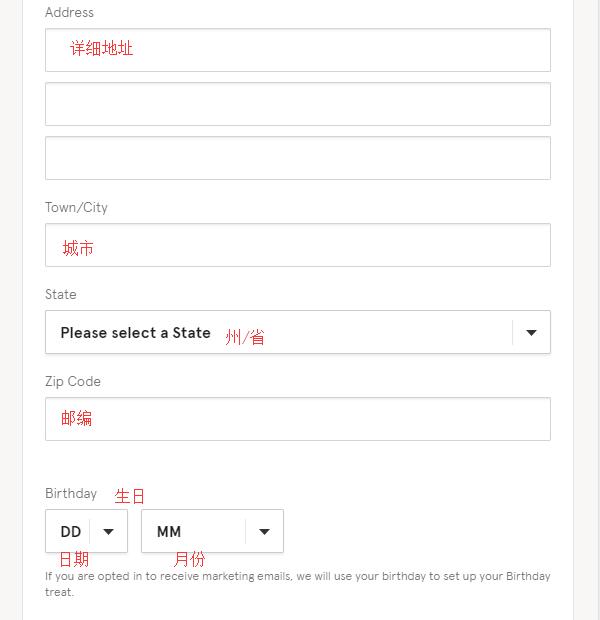Click the Town/City field label
Viewport: 600px width, 620px height.
point(76,208)
